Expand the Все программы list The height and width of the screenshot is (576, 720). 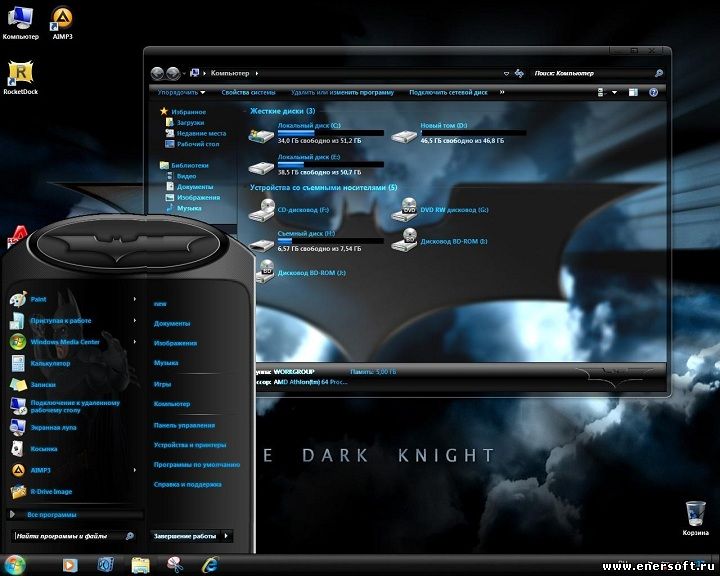[76, 514]
